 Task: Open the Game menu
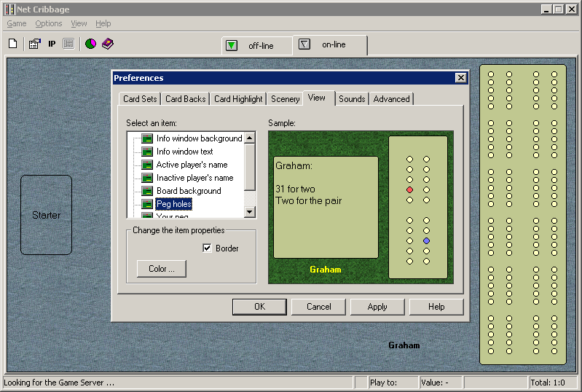pyautogui.click(x=17, y=23)
